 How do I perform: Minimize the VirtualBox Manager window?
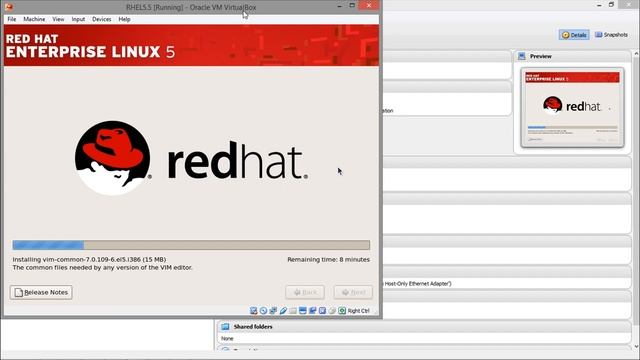point(599,5)
